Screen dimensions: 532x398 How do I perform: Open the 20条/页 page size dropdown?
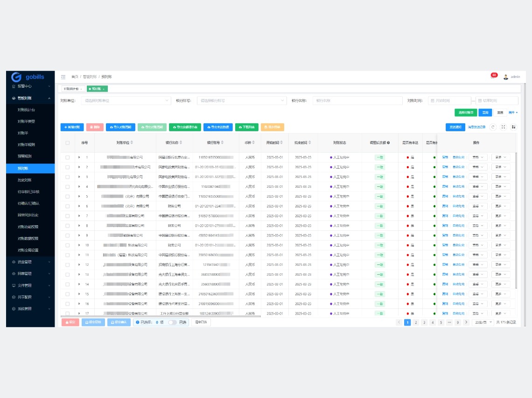[483, 322]
